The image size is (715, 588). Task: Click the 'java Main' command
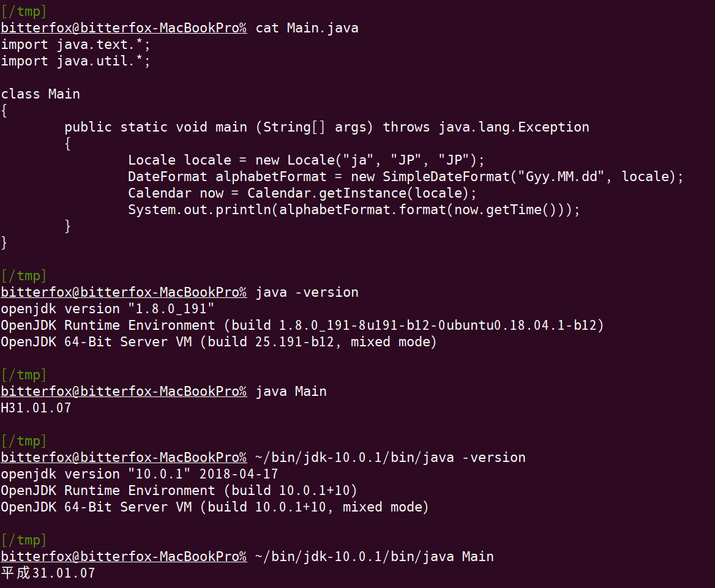tap(291, 392)
